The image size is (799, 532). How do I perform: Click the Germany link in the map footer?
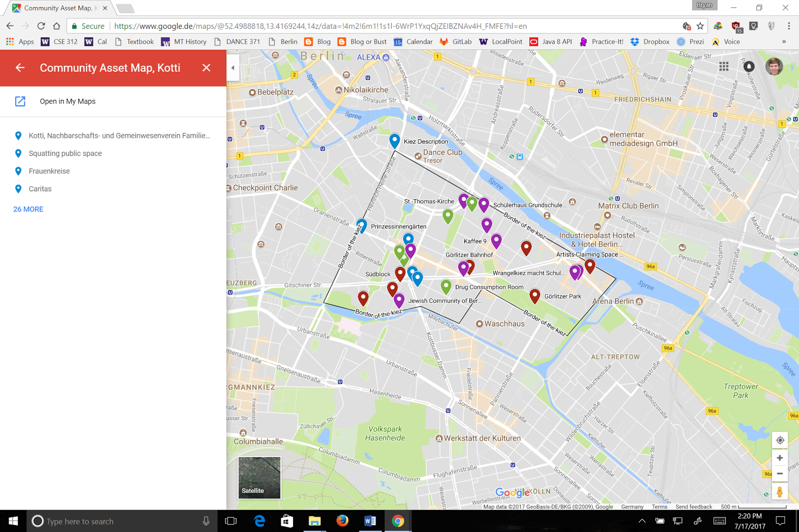pyautogui.click(x=632, y=507)
